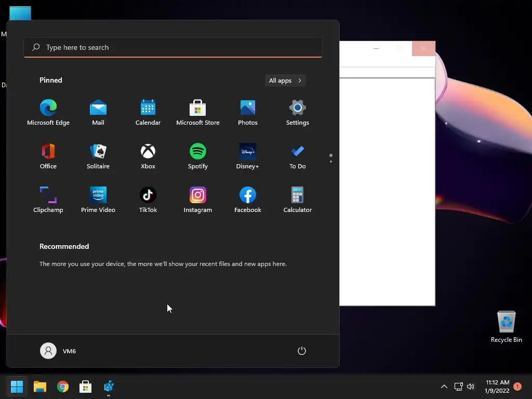Launch the Facebook app
This screenshot has width=532, height=399.
248,200
